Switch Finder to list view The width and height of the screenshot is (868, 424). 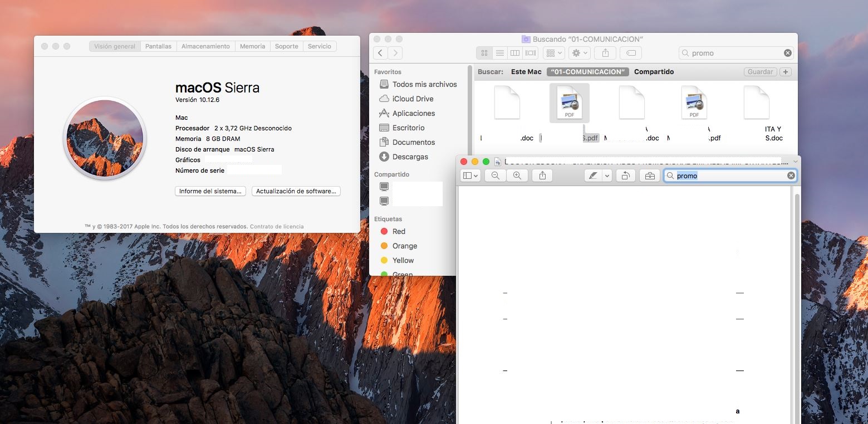[x=499, y=53]
